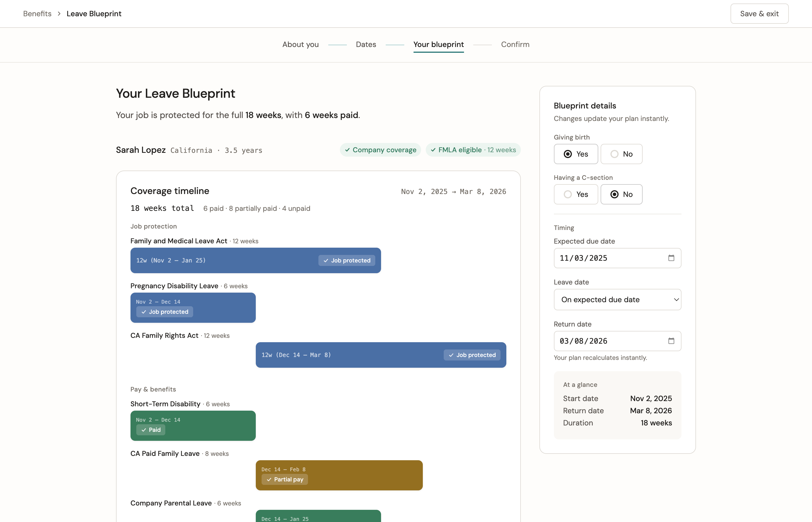Switch to the Dates step
This screenshot has height=522, width=812.
coord(366,44)
